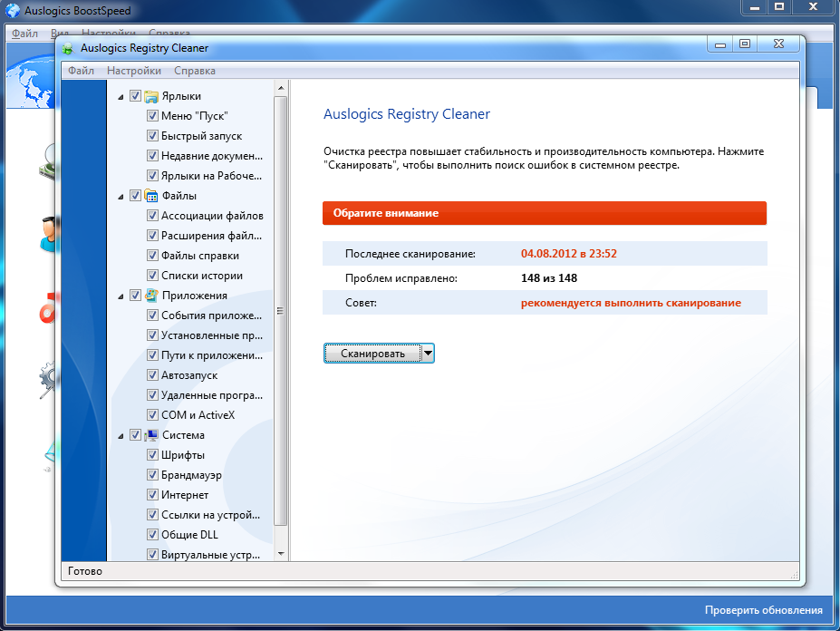Screen dimensions: 840x631
Task: Click the date 04.08.2012 в 23:52
Action: [x=568, y=254]
